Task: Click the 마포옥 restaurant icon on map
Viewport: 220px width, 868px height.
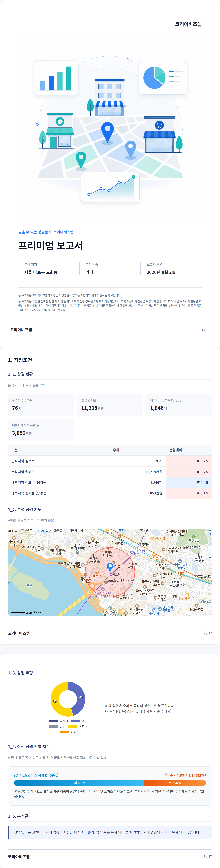Action: coord(97,572)
